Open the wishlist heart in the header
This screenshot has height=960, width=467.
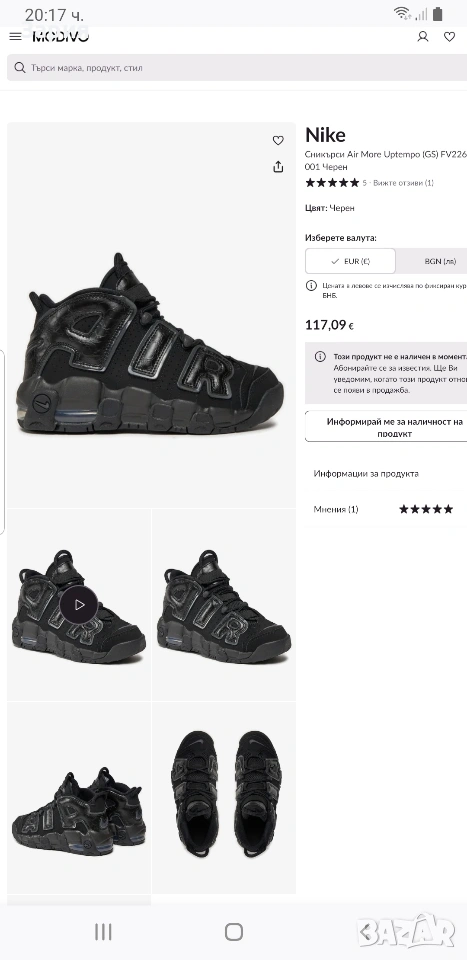click(450, 37)
